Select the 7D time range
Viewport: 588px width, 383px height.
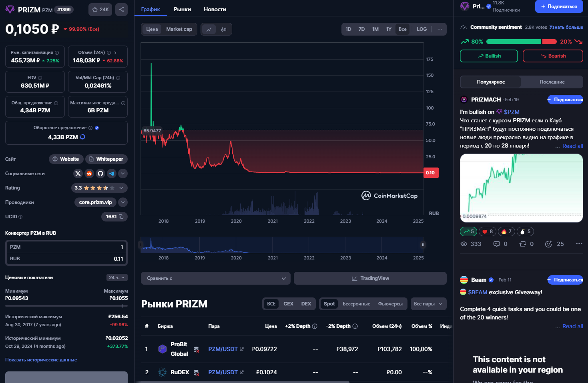pos(361,29)
